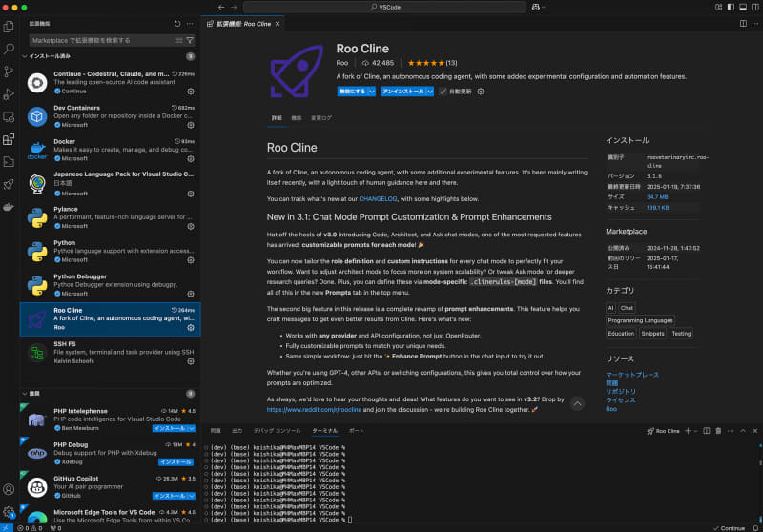
Task: Filter extensions with funnel icon
Action: coord(190,40)
